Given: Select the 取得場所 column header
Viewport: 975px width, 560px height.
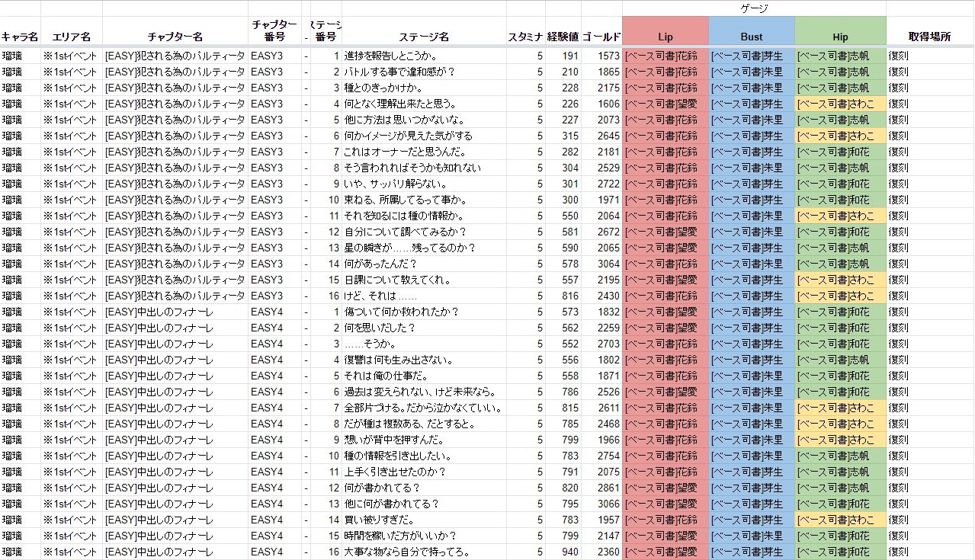Looking at the screenshot, I should pyautogui.click(x=929, y=37).
